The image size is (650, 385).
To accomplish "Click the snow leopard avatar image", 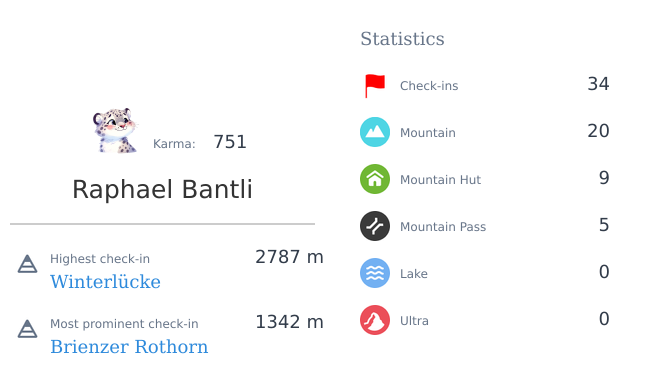I will pyautogui.click(x=115, y=131).
